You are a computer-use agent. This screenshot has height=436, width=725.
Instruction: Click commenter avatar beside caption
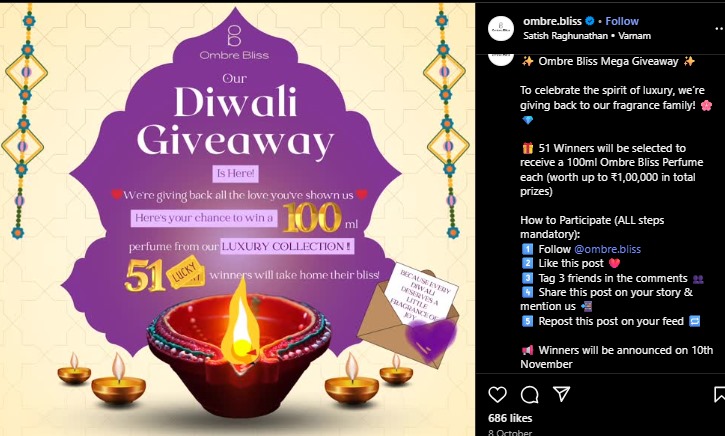501,59
